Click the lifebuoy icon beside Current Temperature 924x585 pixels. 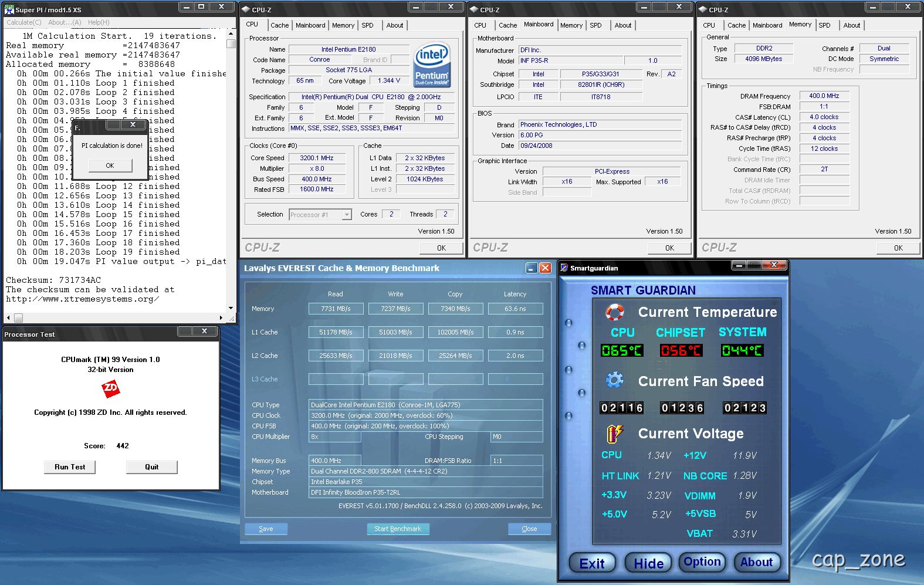pos(614,312)
